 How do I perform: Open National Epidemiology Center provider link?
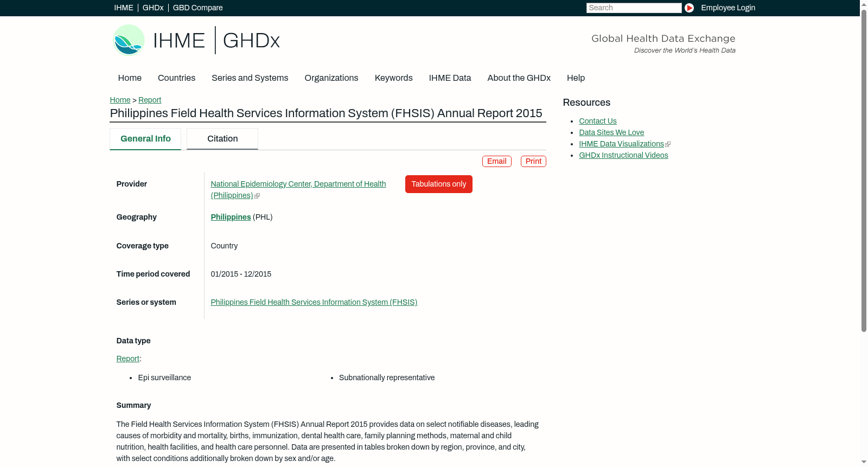298,190
